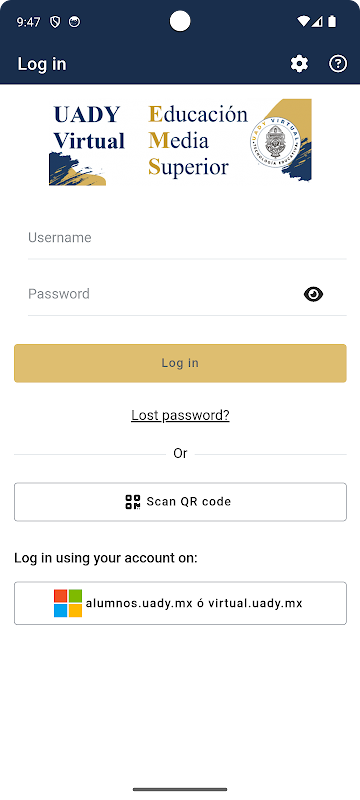Viewport: 360px width, 800px height.
Task: Focus the Password input field
Action: pos(162,294)
